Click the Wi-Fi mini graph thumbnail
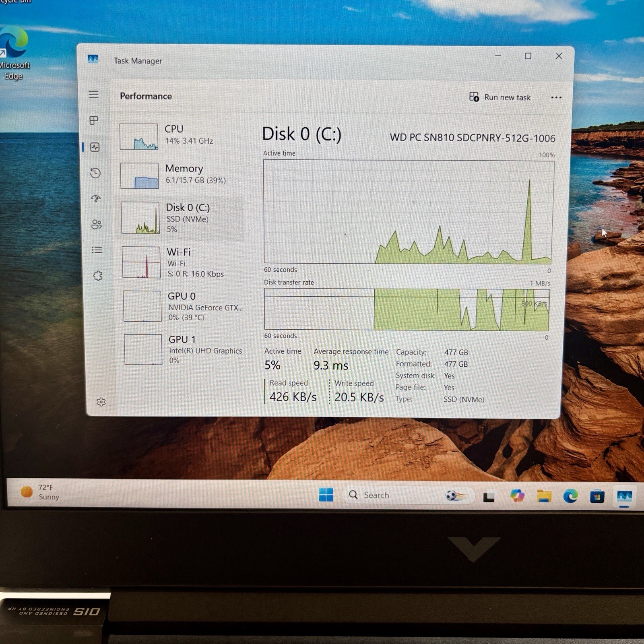 tap(141, 262)
